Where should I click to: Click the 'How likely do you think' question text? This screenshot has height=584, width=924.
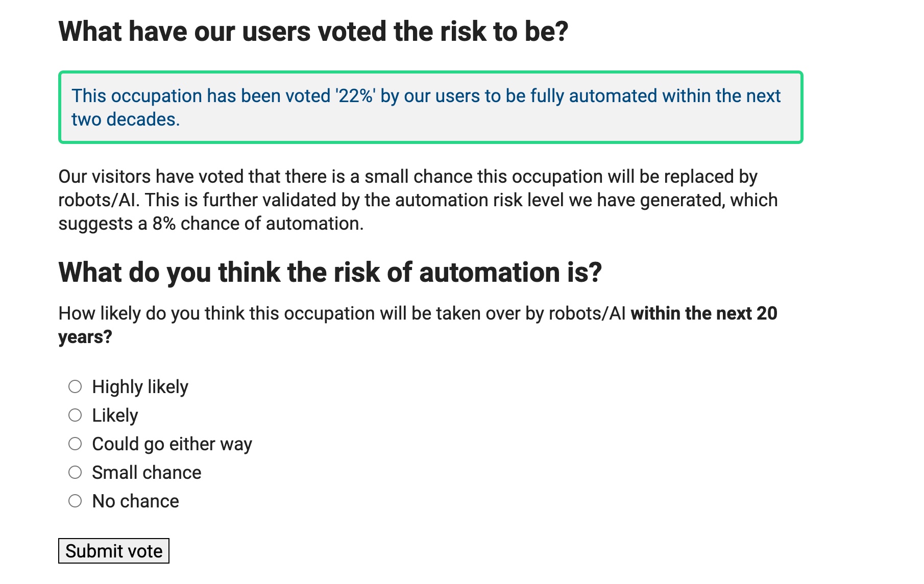click(342, 313)
